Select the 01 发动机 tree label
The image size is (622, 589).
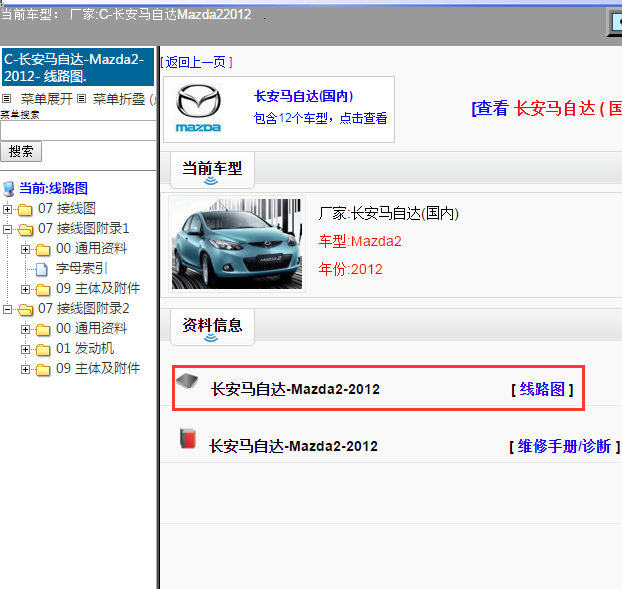click(85, 349)
